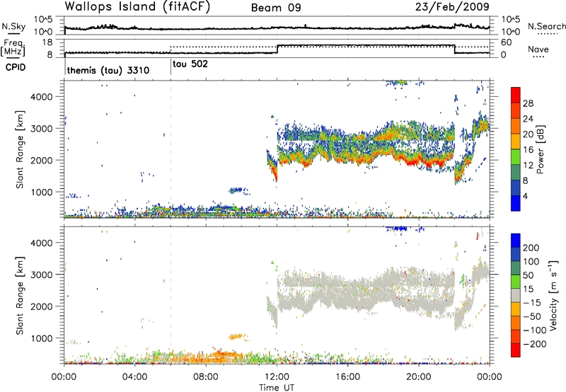Click the '4' power colorbar tick value
Viewport: 566px width, 392px height.
(526, 196)
